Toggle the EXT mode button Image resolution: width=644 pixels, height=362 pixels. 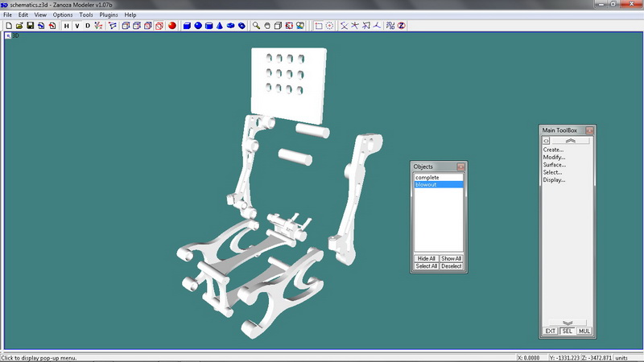pos(551,331)
